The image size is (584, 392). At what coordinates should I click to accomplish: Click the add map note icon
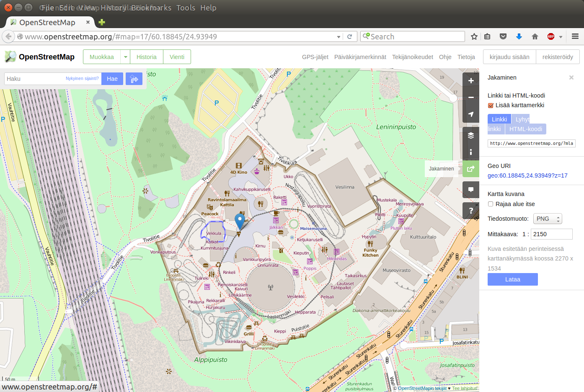pos(470,190)
